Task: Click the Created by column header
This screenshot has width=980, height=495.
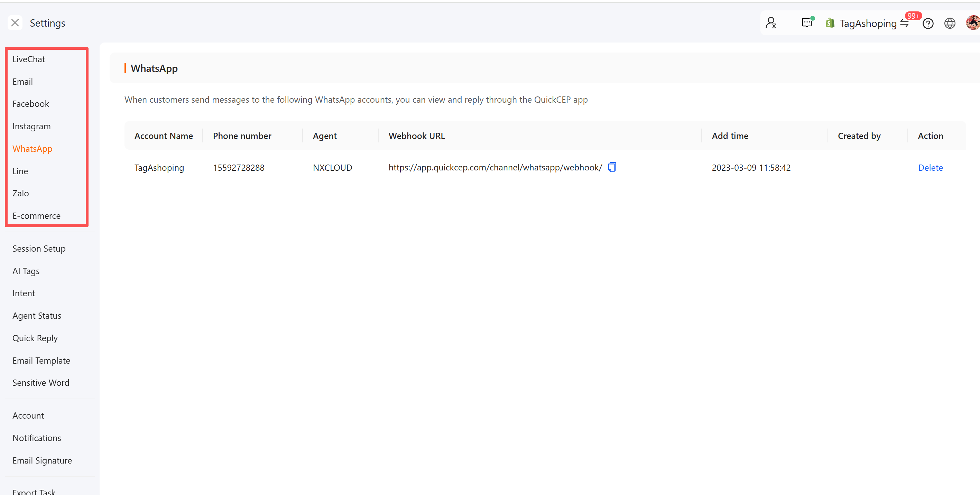Action: pyautogui.click(x=859, y=136)
